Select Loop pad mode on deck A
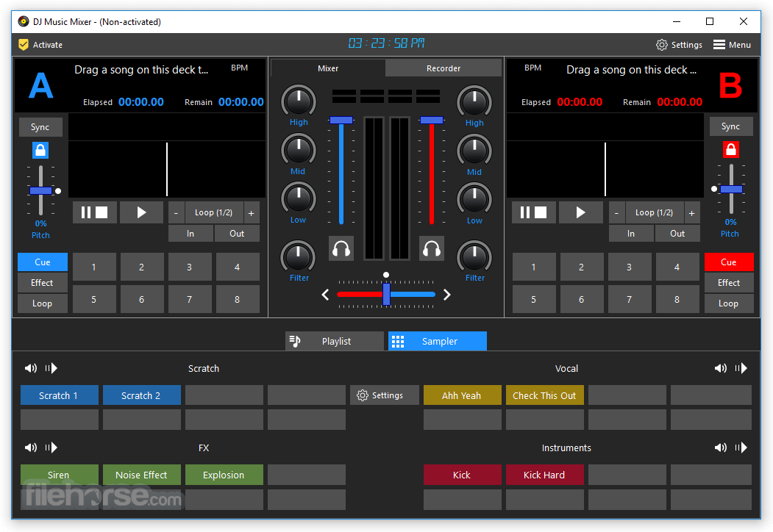Screen dimensions: 773x532 click(43, 303)
